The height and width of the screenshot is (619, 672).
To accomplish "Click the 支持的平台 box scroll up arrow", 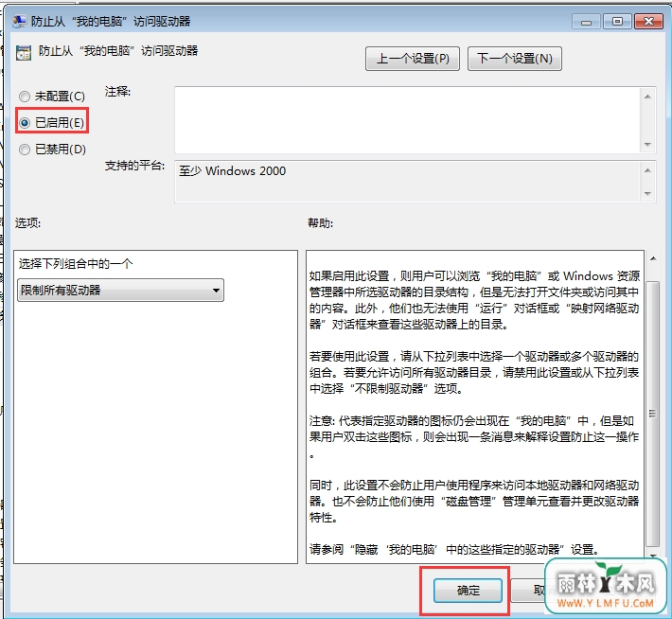I will [647, 170].
